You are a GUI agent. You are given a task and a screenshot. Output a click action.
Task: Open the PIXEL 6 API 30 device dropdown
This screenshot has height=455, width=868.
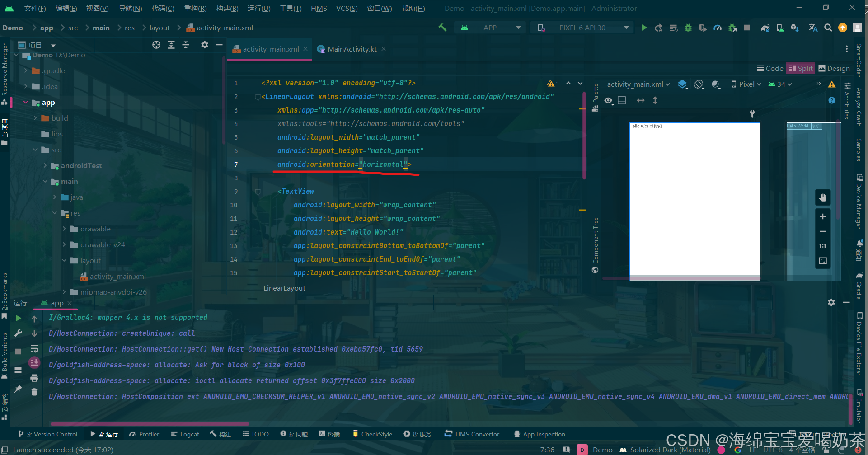583,28
